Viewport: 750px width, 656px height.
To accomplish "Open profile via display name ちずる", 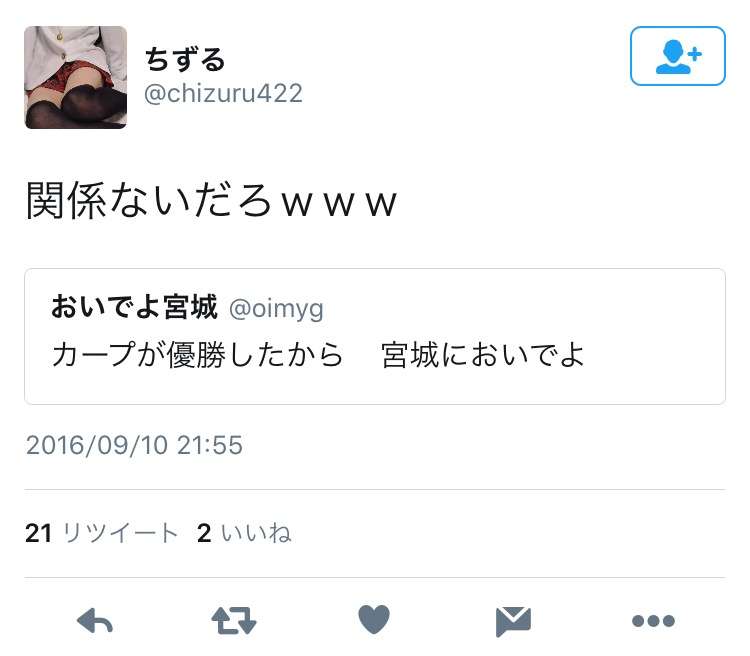I will 185,59.
